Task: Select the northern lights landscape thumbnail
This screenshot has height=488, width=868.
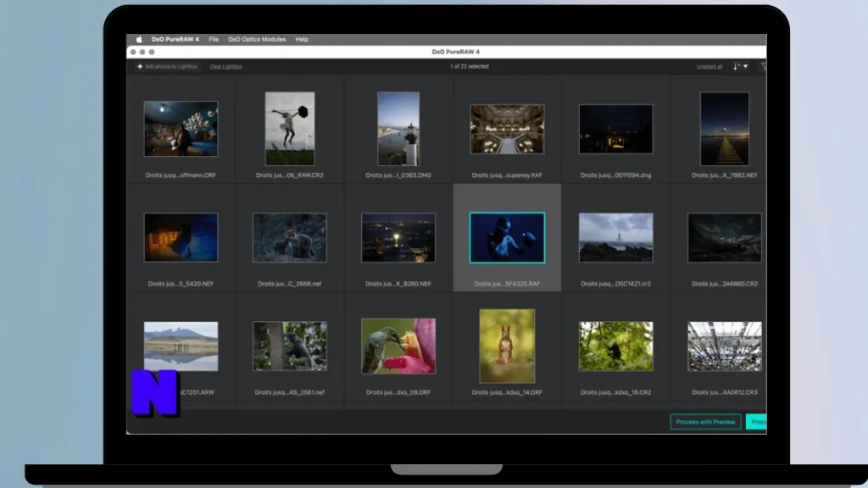Action: (724, 237)
